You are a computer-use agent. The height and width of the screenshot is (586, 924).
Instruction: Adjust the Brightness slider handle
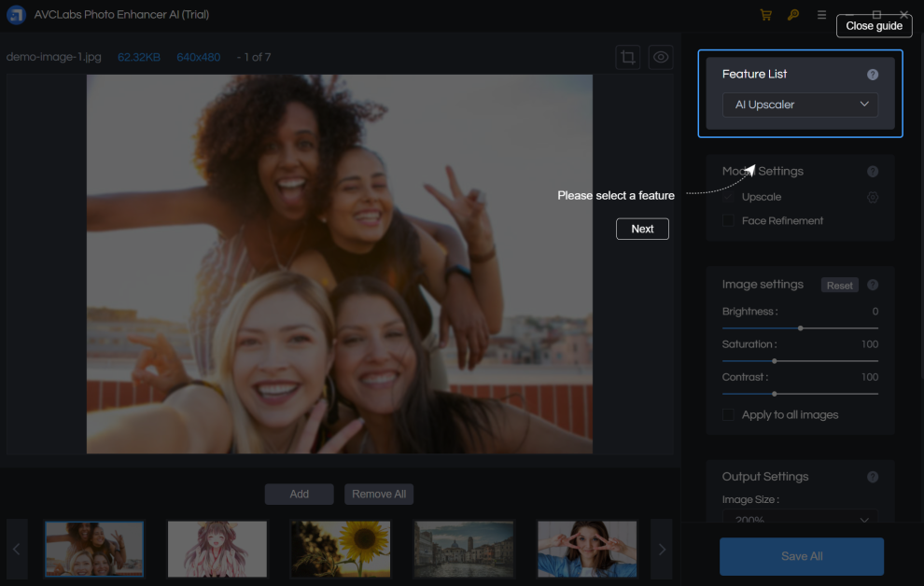click(x=800, y=328)
